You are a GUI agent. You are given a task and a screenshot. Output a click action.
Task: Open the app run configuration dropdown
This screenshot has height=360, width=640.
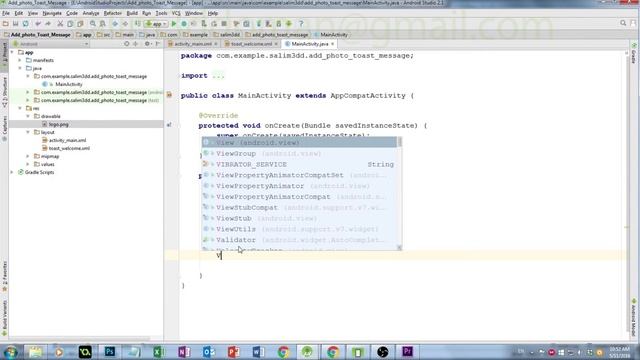[156, 24]
